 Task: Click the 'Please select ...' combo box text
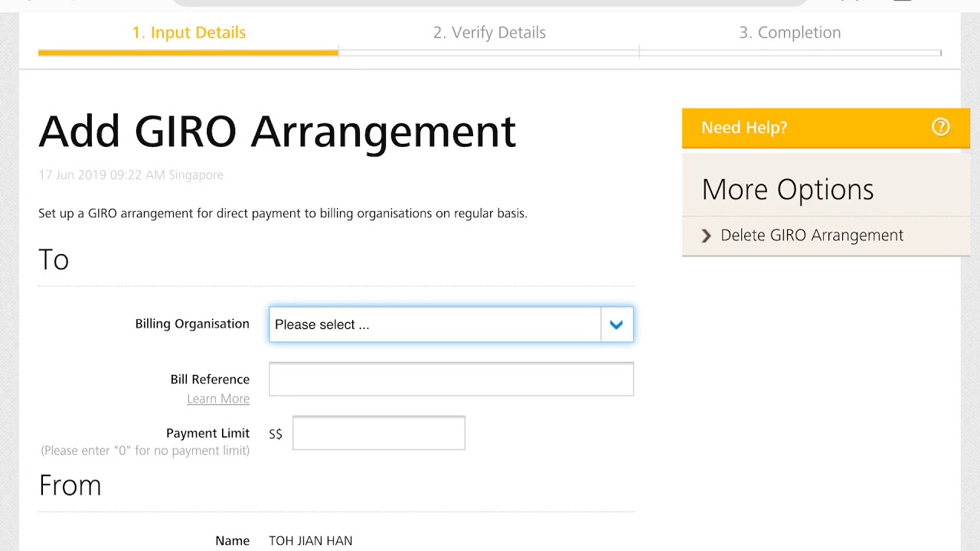[x=322, y=324]
